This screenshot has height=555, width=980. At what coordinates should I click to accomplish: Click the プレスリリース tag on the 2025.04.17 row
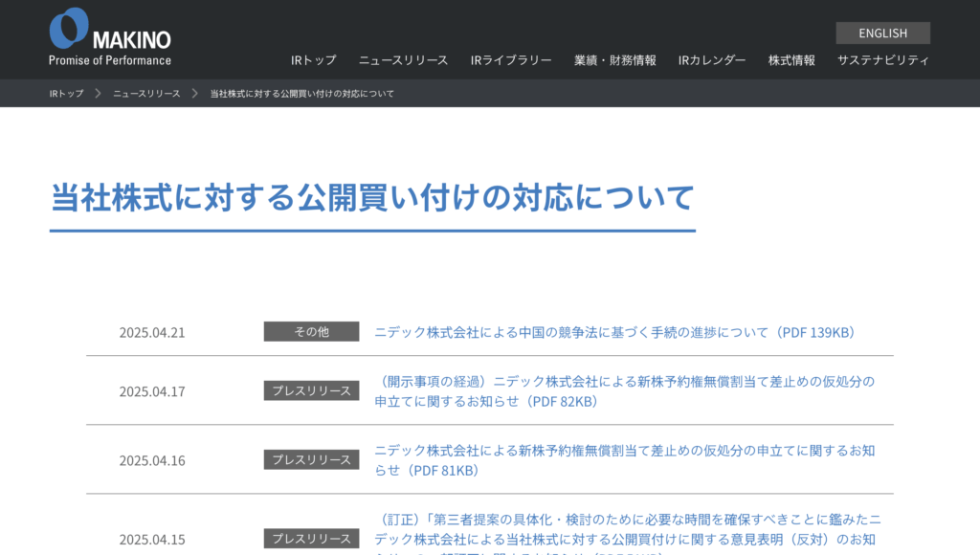[x=311, y=390]
